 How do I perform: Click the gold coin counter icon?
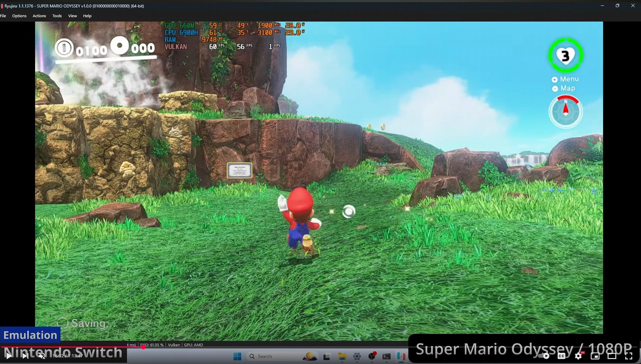tap(64, 48)
